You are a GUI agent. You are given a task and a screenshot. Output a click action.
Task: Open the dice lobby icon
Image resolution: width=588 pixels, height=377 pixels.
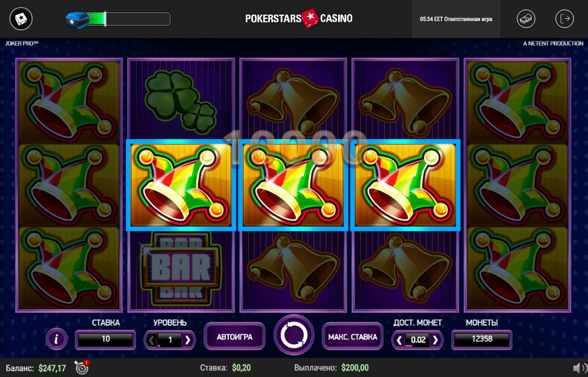point(21,19)
